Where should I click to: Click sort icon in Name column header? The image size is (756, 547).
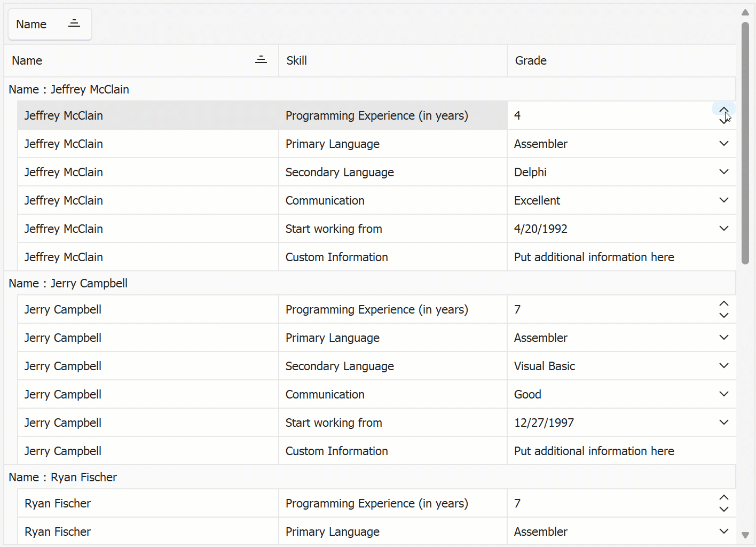[261, 60]
